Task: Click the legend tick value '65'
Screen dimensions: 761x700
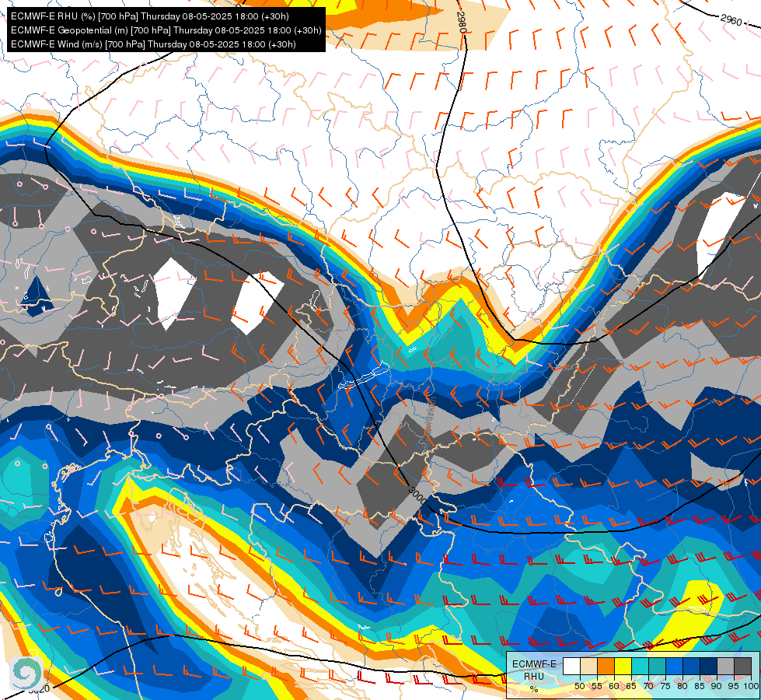Action: pyautogui.click(x=631, y=687)
